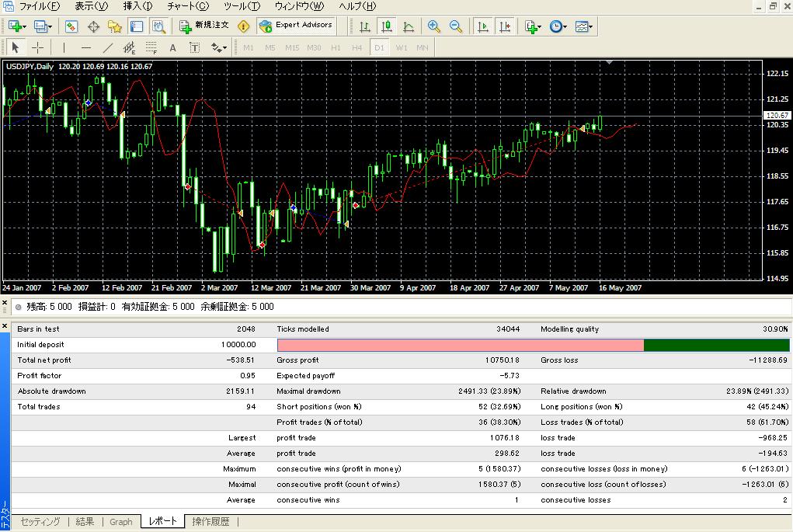Click the Modelling quality 30.90% value

pos(775,329)
